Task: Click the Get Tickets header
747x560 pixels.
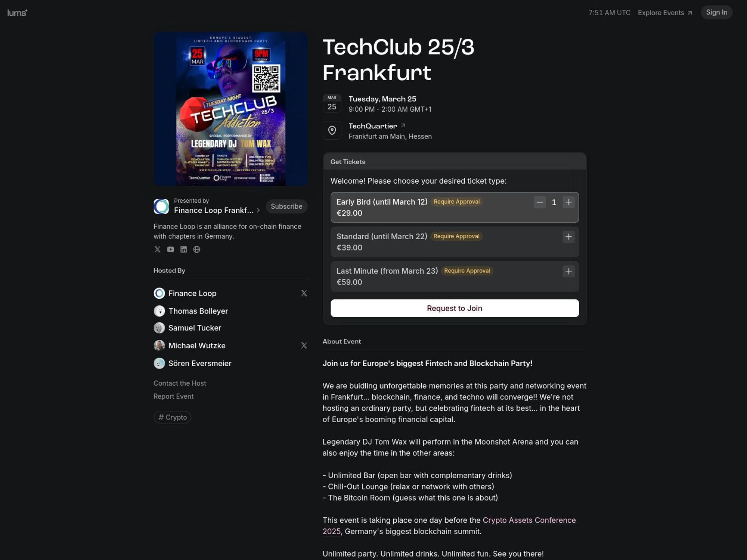Action: [x=348, y=162]
